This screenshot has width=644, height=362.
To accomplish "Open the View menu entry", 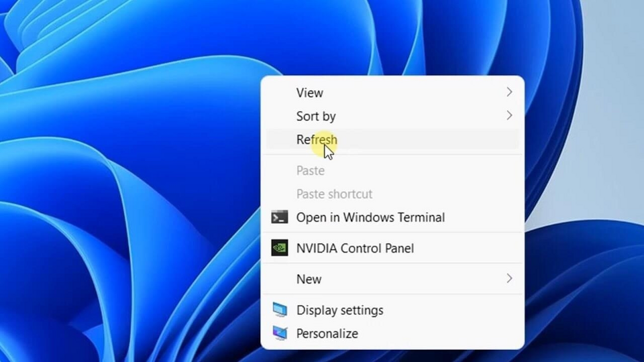I will click(310, 93).
